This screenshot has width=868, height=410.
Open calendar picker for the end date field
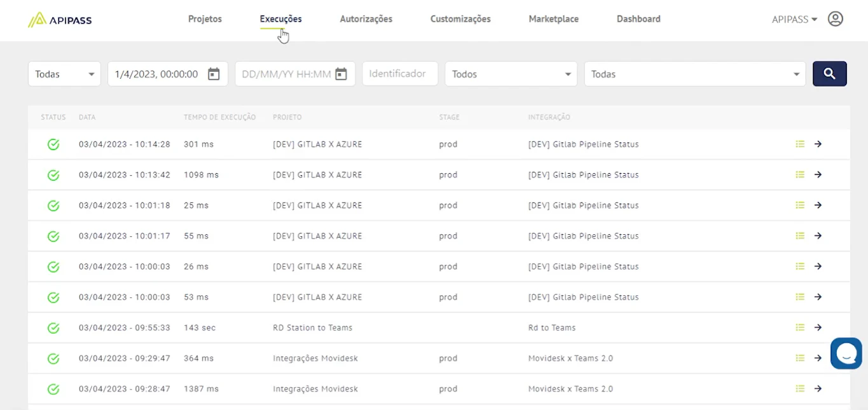point(340,73)
